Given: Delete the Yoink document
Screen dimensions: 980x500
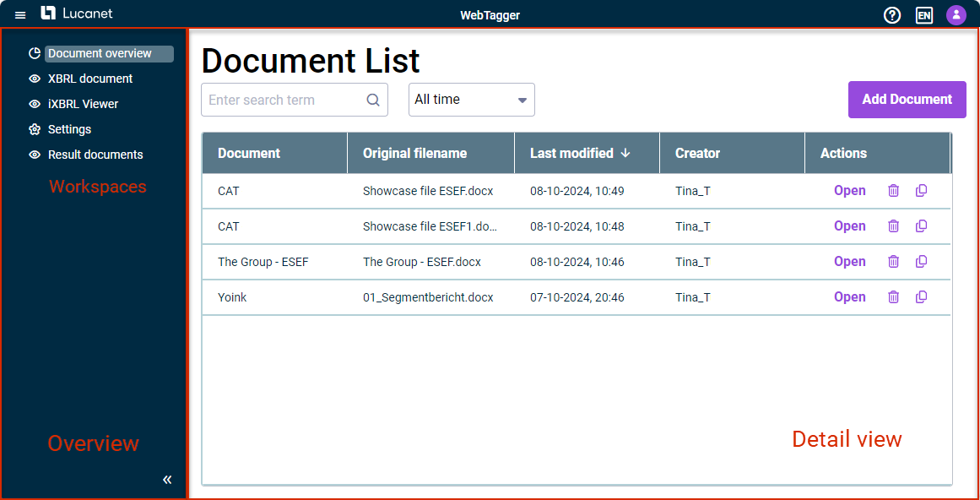Looking at the screenshot, I should click(894, 297).
